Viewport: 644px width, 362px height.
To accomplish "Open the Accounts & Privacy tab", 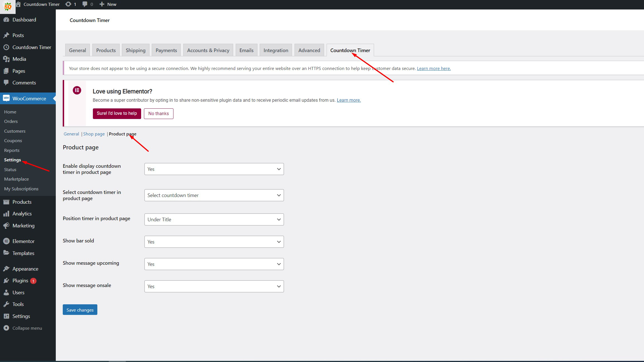I will point(208,50).
